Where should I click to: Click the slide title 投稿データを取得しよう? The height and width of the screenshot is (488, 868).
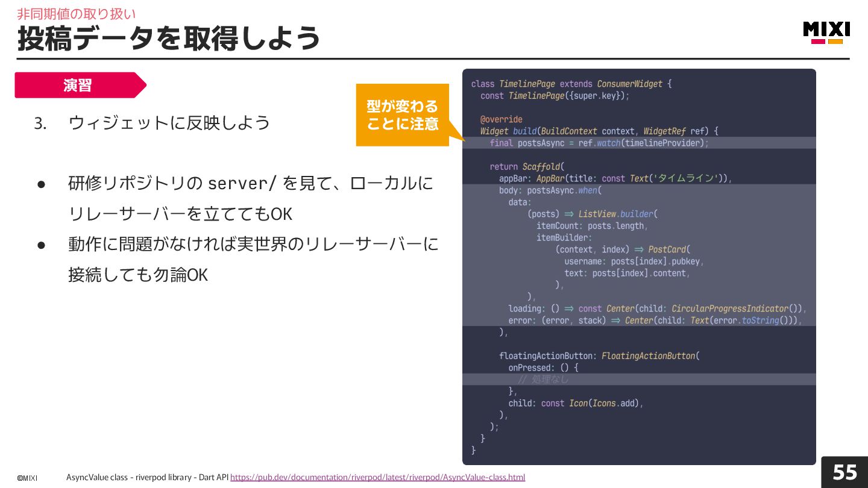[x=169, y=39]
